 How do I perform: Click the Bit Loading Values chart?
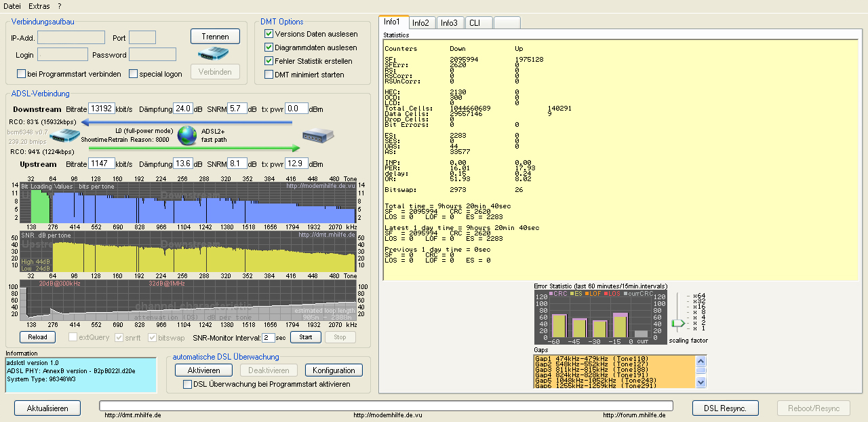click(187, 202)
